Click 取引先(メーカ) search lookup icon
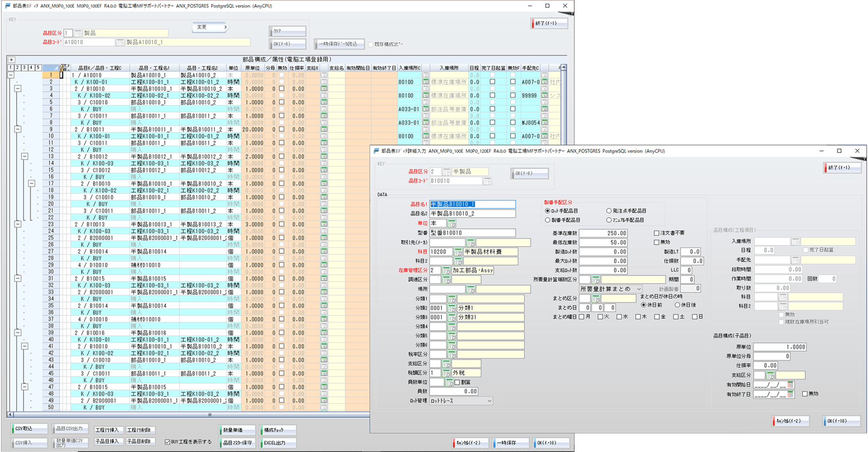This screenshot has height=452, width=868. 470,242
